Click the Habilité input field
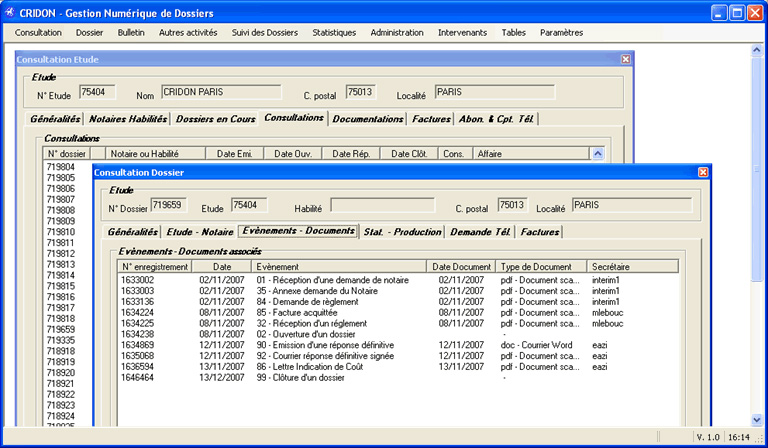Viewport: 768px width, 448px height. 382,205
